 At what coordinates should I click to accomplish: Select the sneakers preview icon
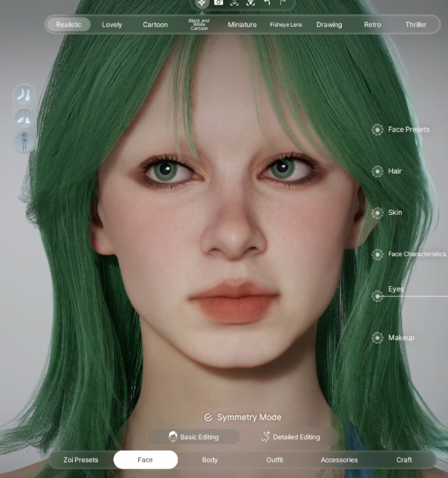pyautogui.click(x=24, y=118)
